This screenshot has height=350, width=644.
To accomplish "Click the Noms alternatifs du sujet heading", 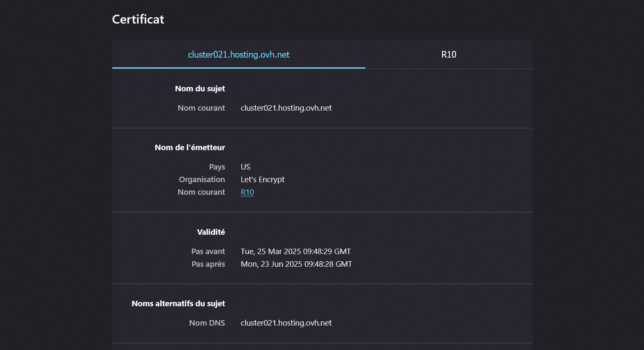I will click(178, 304).
